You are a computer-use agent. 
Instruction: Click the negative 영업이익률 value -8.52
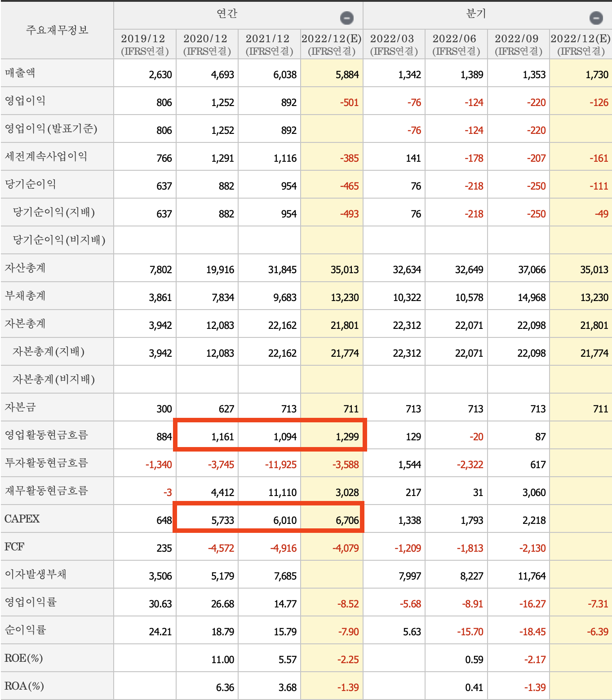pos(347,603)
